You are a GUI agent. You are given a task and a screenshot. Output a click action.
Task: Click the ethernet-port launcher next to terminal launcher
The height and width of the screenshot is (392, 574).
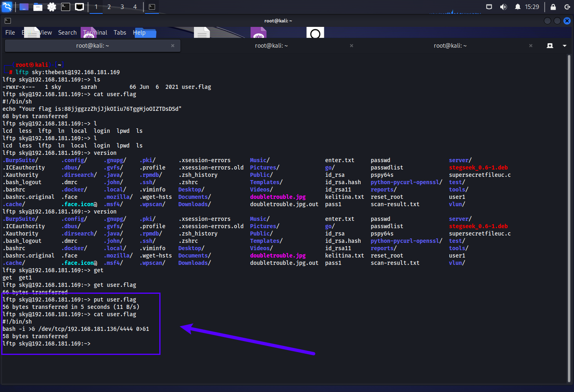tap(79, 7)
